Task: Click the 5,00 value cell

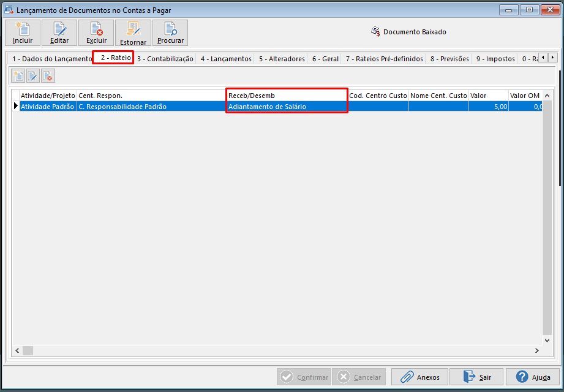Action: coord(489,107)
